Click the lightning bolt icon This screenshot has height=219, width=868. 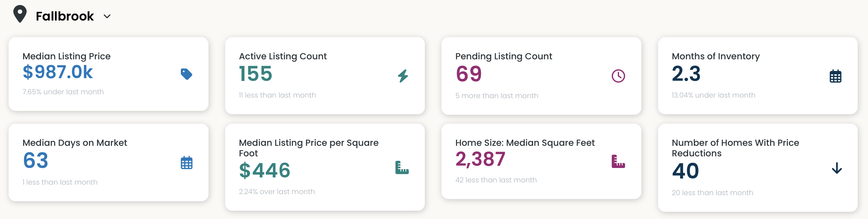(403, 76)
